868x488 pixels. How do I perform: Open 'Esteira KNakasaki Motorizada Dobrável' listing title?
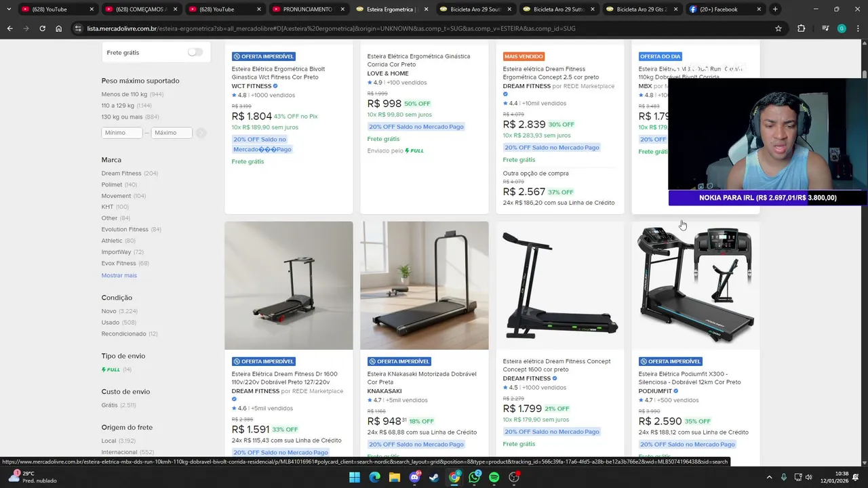pyautogui.click(x=422, y=378)
